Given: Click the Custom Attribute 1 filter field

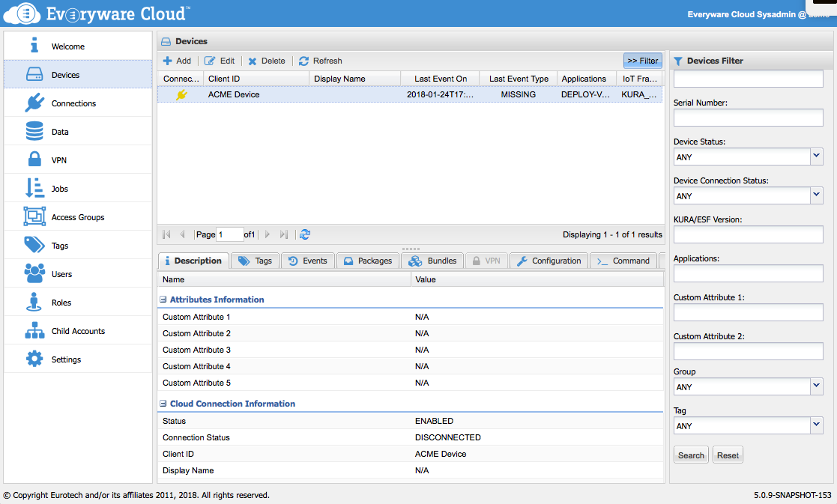Looking at the screenshot, I should click(749, 312).
